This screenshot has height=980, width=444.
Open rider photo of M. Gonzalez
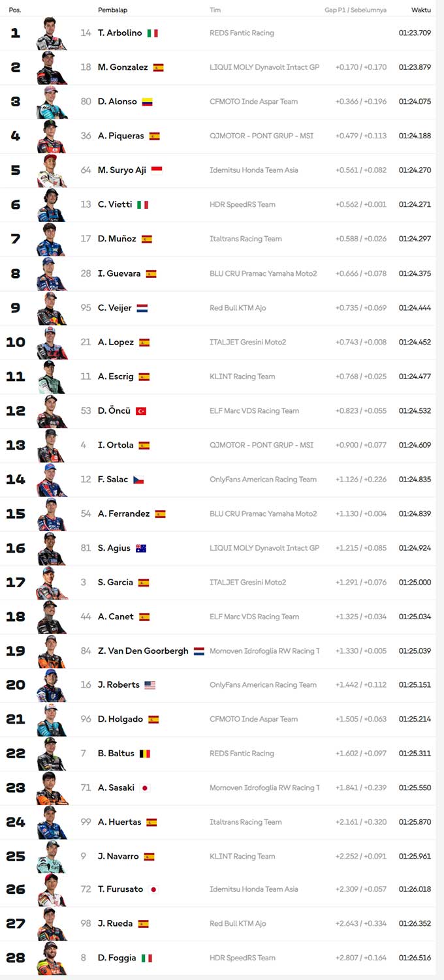click(52, 68)
